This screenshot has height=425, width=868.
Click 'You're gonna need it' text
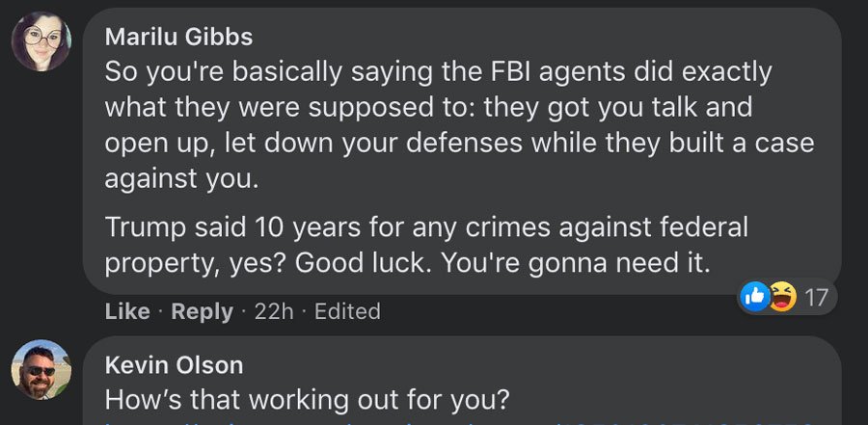point(575,264)
